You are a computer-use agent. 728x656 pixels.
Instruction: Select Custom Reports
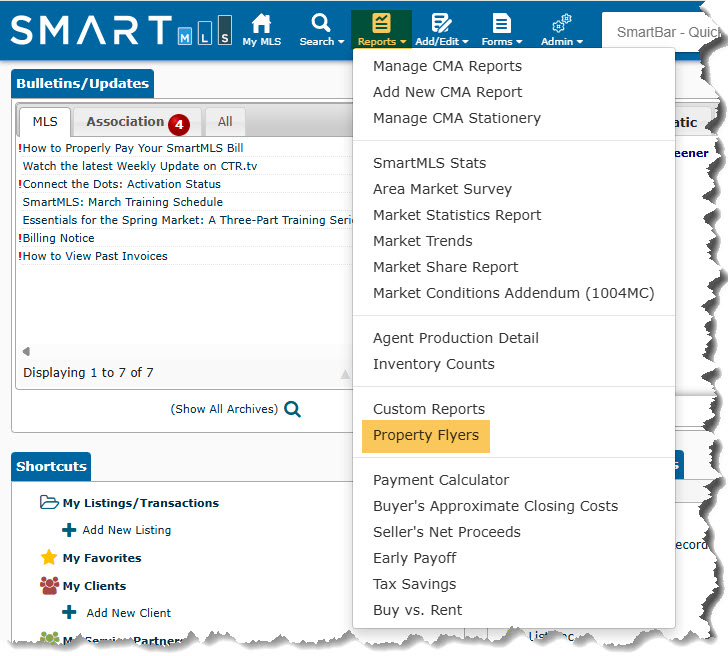point(429,409)
